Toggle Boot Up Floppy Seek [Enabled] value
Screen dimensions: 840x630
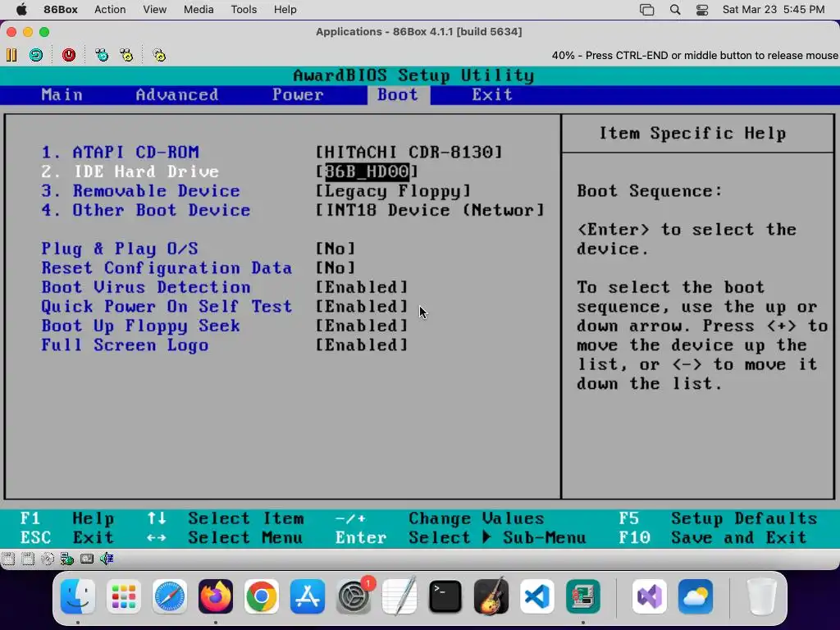[362, 326]
